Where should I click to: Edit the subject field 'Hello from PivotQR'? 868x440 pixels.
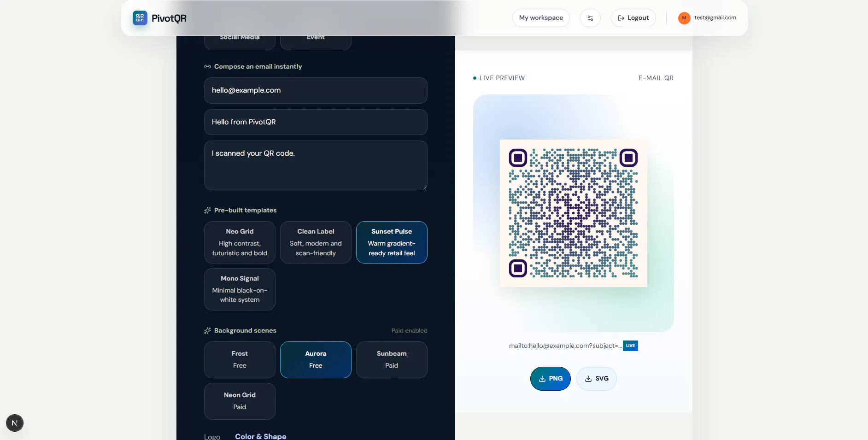316,122
